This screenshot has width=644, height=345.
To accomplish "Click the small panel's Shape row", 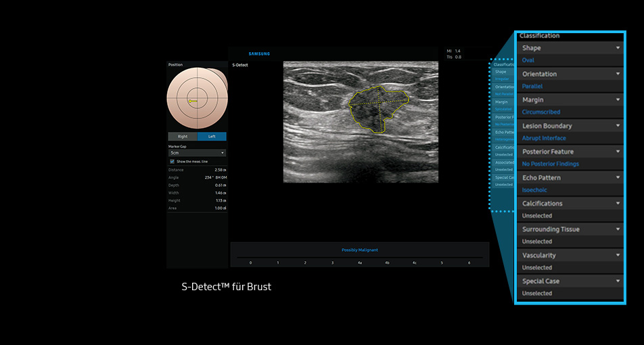I will (503, 72).
